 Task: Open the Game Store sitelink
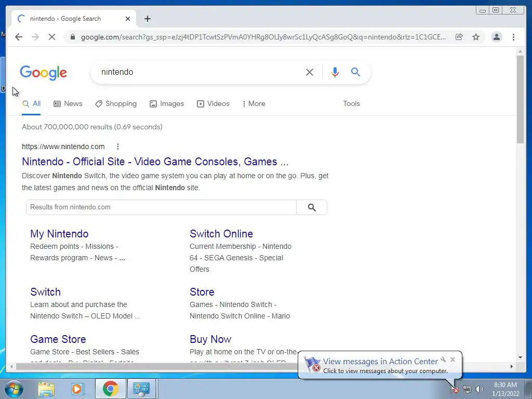pos(58,339)
